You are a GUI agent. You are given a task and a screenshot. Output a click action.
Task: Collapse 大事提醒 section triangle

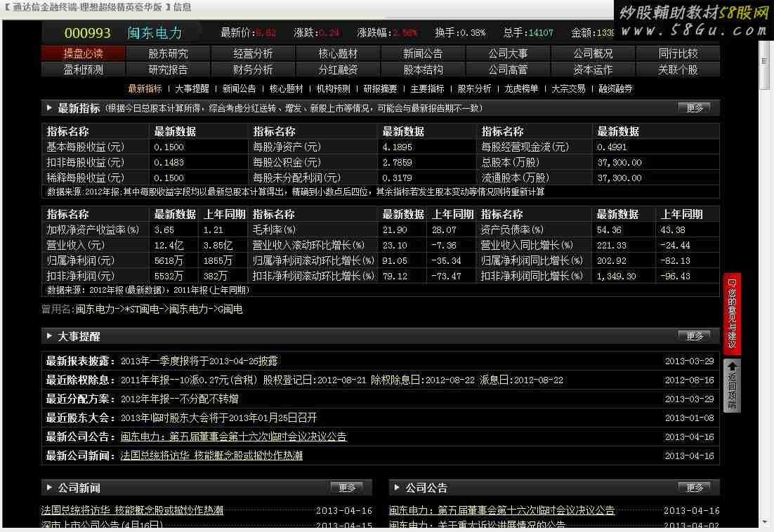[x=49, y=335]
